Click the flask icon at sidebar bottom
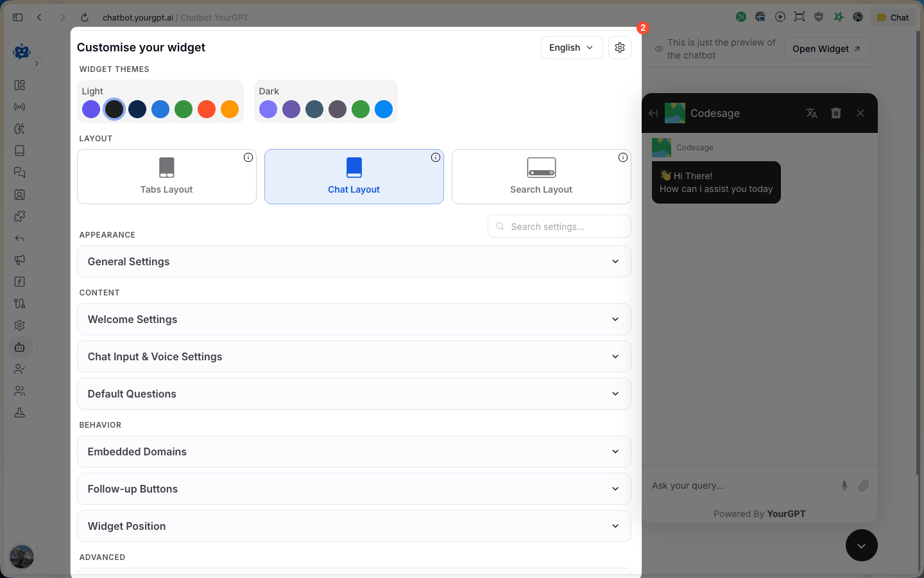This screenshot has width=924, height=578. (x=19, y=412)
